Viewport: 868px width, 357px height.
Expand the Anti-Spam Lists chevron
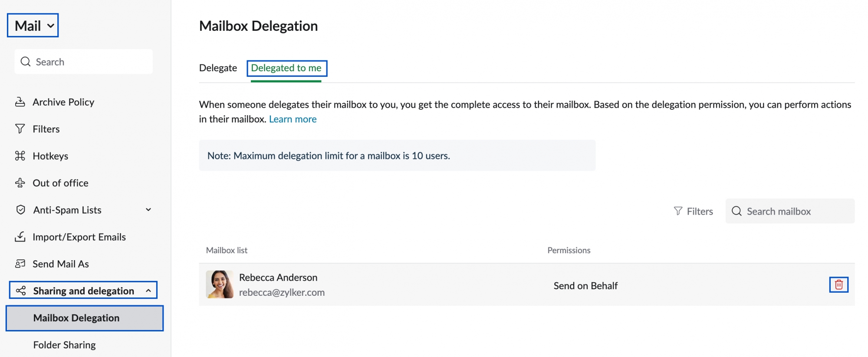pos(148,210)
